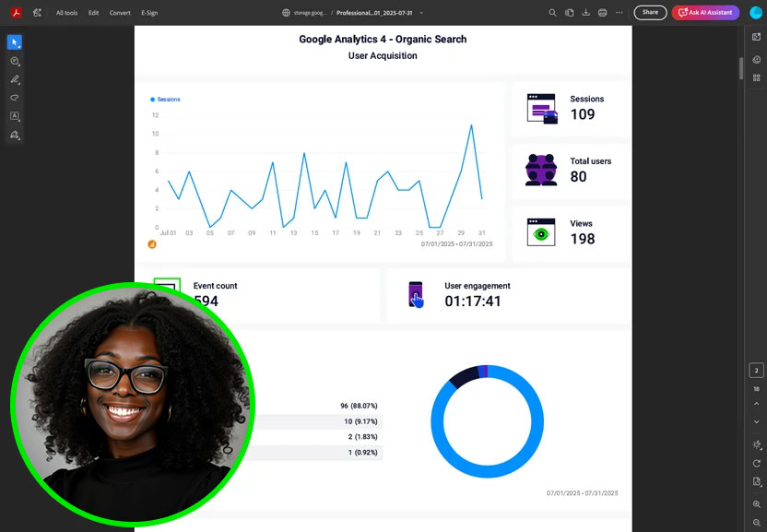
Task: Click the Sessions legend label on the chart
Action: (x=169, y=100)
